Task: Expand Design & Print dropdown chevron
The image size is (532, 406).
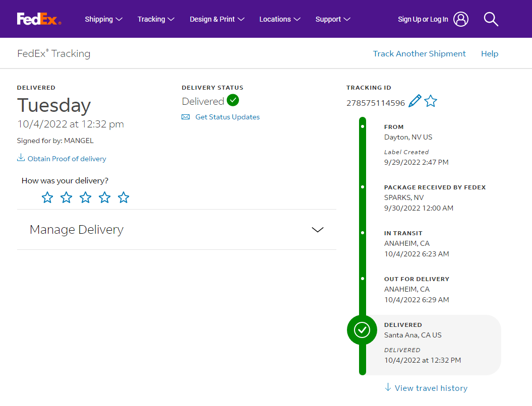Action: coord(241,19)
